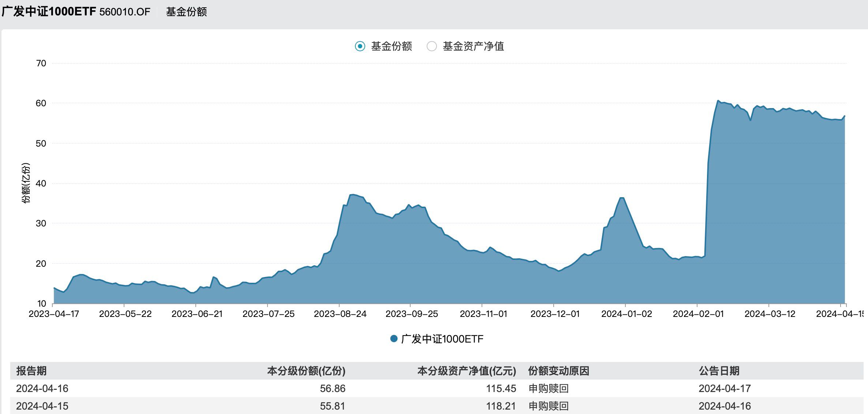The height and width of the screenshot is (414, 868).
Task: Select the 基金份额 radio button
Action: tap(360, 46)
